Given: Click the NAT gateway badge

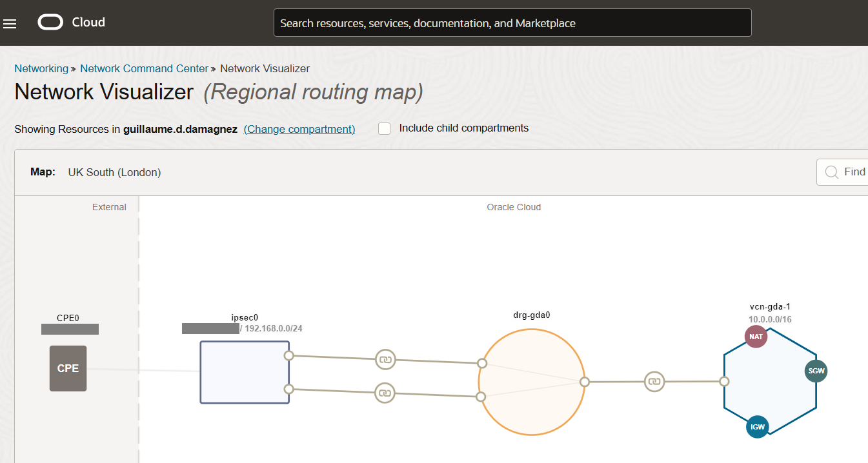Looking at the screenshot, I should pos(756,337).
